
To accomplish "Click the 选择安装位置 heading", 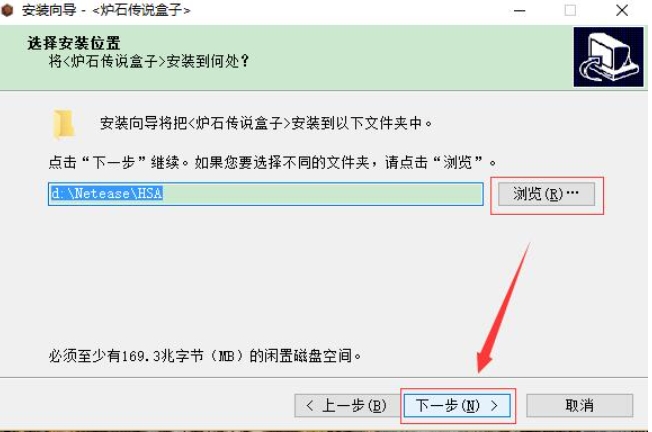I will 74,43.
